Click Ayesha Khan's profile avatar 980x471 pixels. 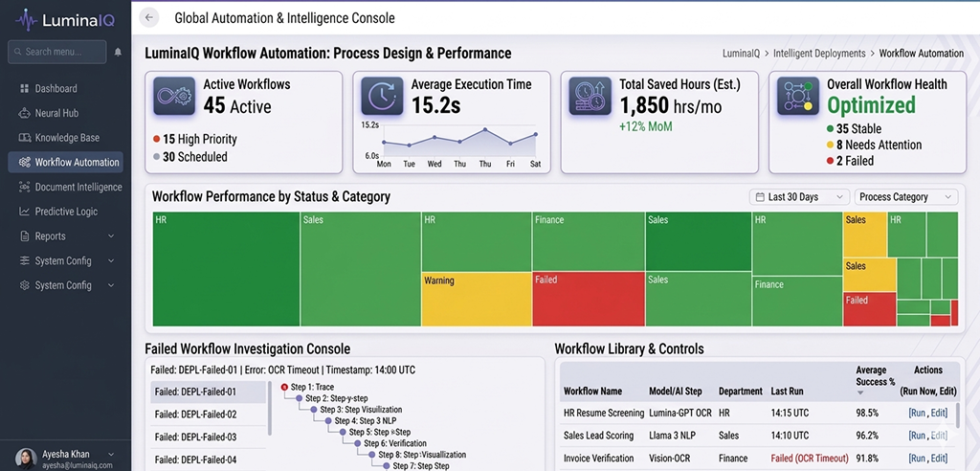(x=26, y=458)
